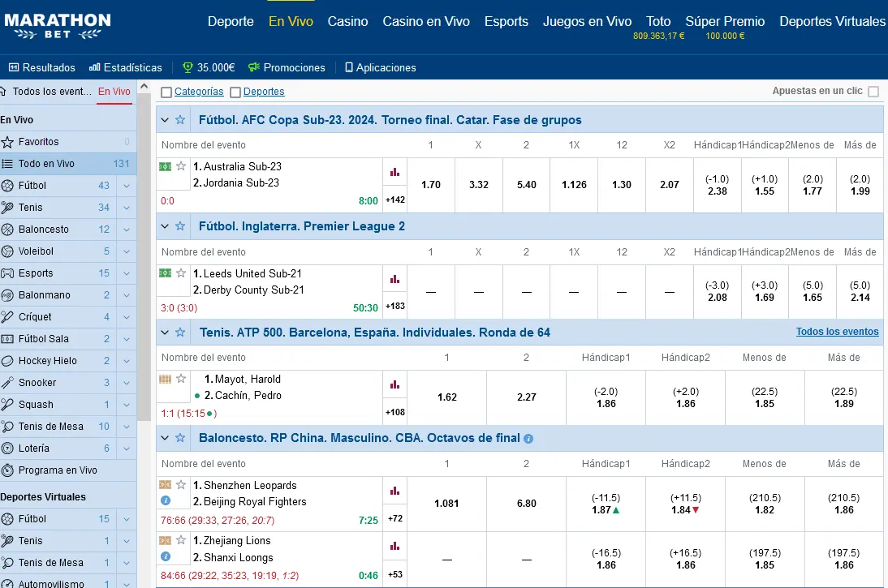Switch to Todos los eventos tab
888x588 pixels.
point(47,91)
